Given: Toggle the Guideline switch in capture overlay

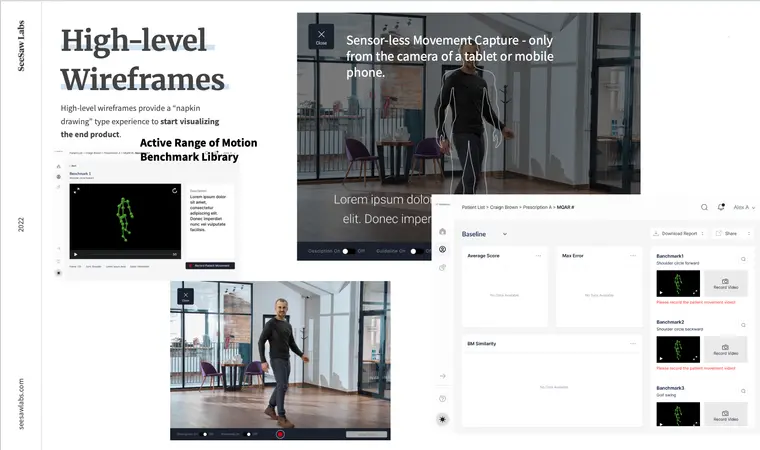Looking at the screenshot, I should click(x=413, y=251).
